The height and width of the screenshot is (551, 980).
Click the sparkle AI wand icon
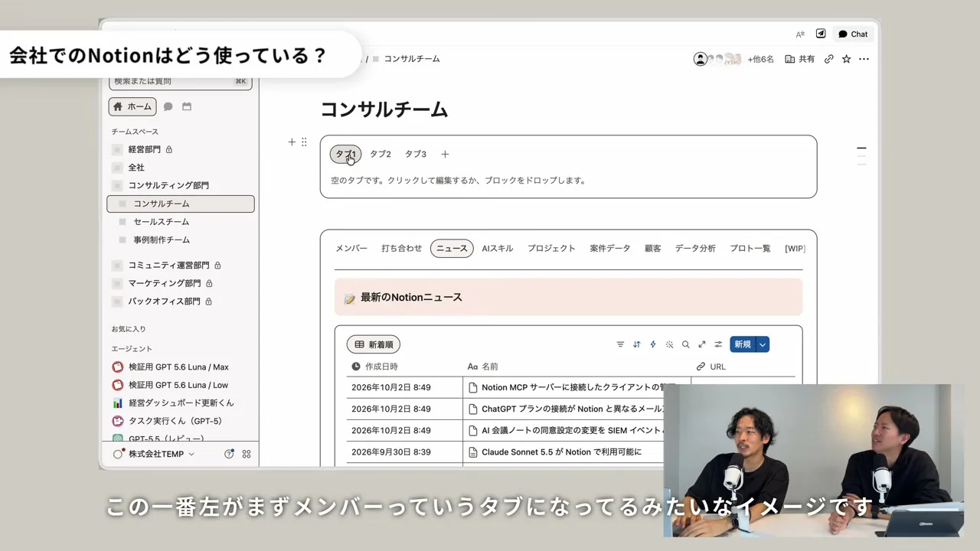coord(669,344)
